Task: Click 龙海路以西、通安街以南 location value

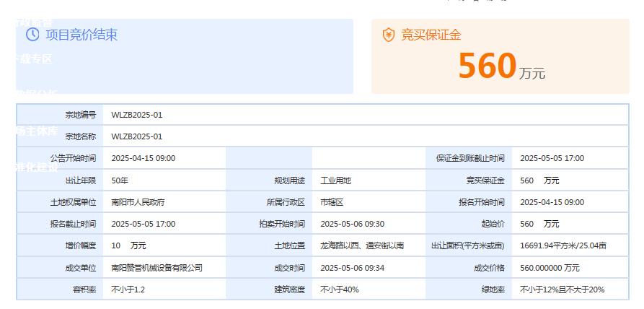Action: point(362,245)
